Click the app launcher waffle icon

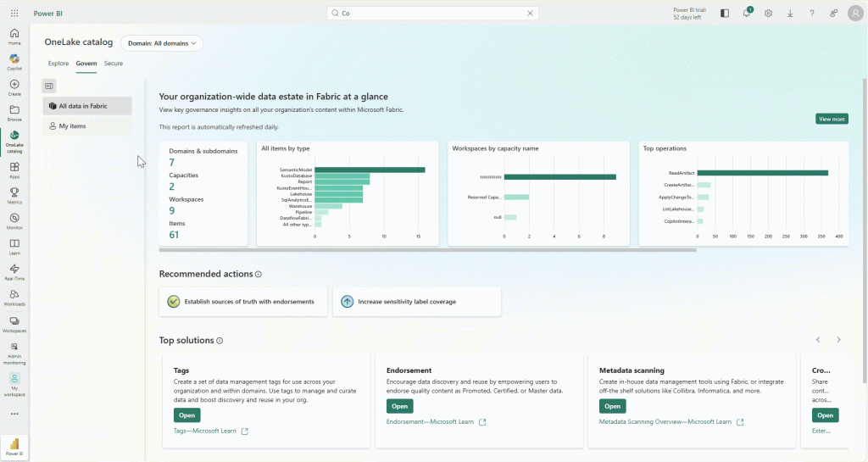14,14
